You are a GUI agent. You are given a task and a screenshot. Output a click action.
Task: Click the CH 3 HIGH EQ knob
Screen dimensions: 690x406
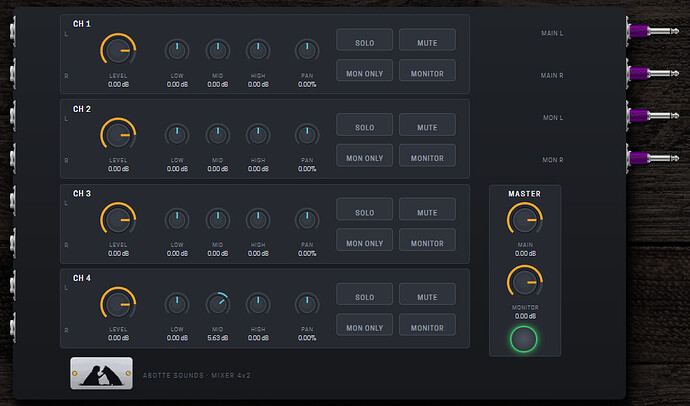click(x=258, y=219)
